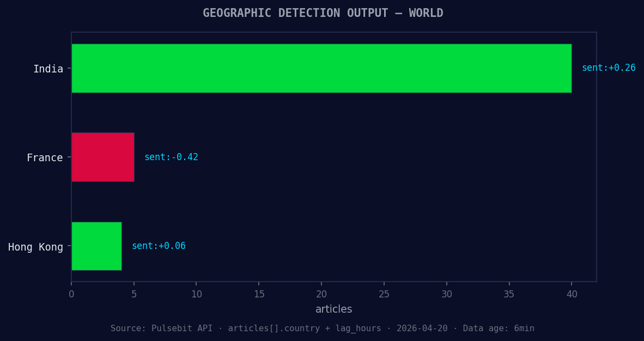644x341 pixels.
Task: Click the sent:-0.42 annotation for France
Action: tap(171, 157)
